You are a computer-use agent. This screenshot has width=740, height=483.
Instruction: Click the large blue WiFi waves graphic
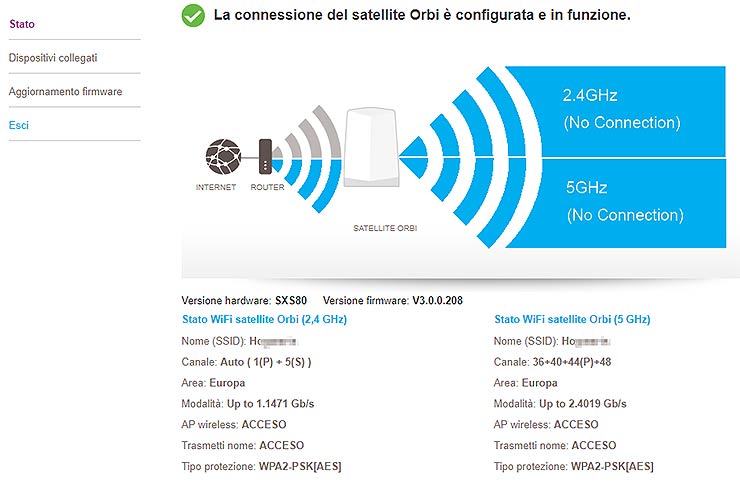pyautogui.click(x=462, y=156)
